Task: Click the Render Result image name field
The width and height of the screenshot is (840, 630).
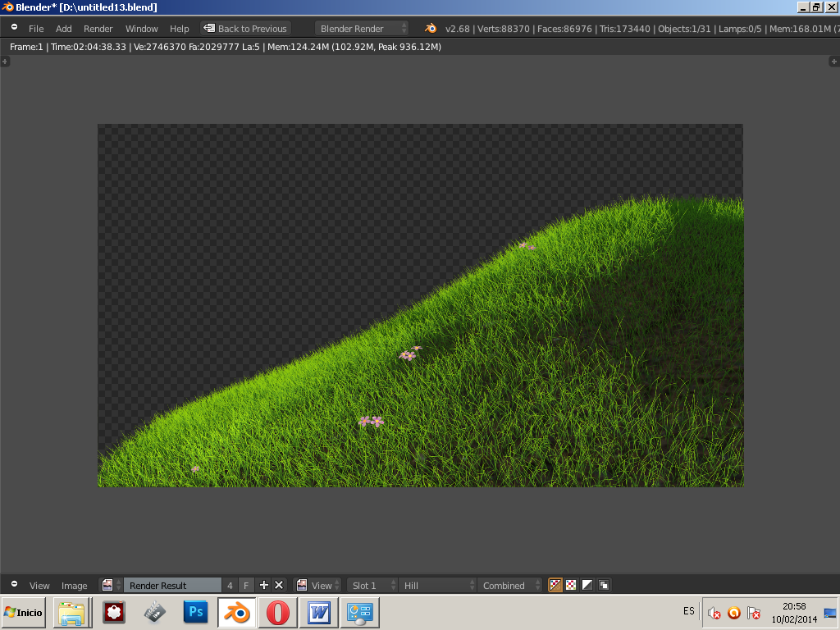Action: click(171, 585)
